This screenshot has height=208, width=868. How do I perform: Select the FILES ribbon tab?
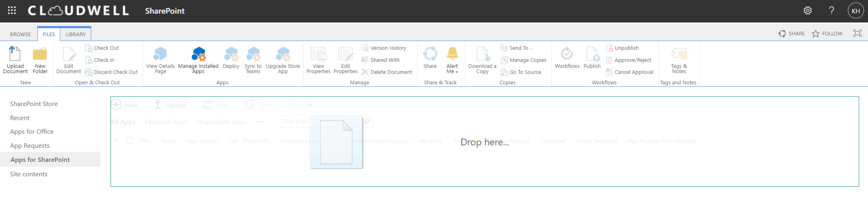[49, 34]
